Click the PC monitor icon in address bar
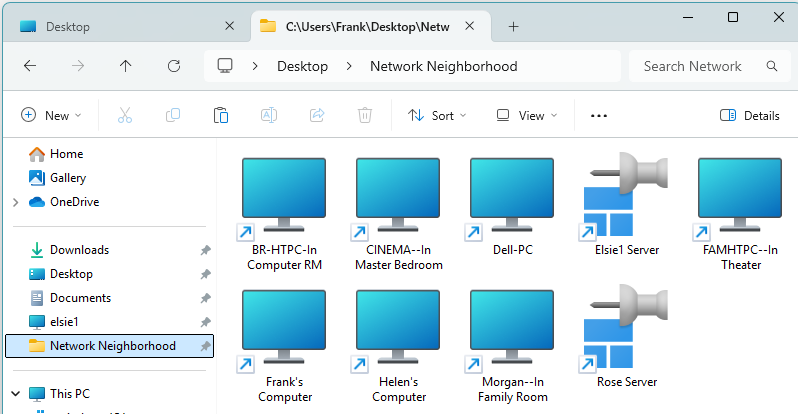Screen dimensions: 798x414 click(225, 66)
